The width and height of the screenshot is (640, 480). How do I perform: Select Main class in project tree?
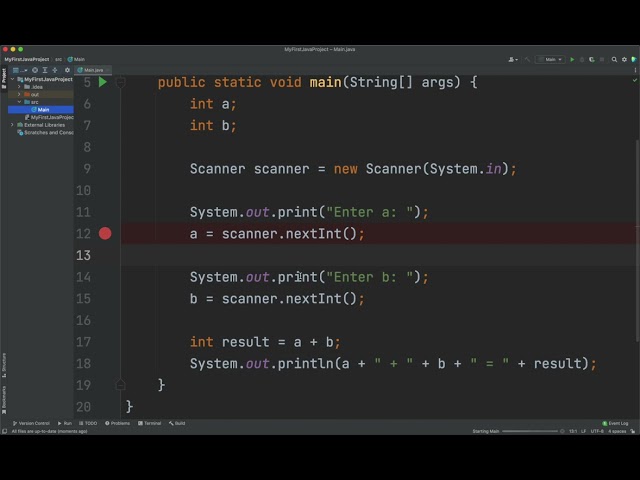(x=41, y=109)
